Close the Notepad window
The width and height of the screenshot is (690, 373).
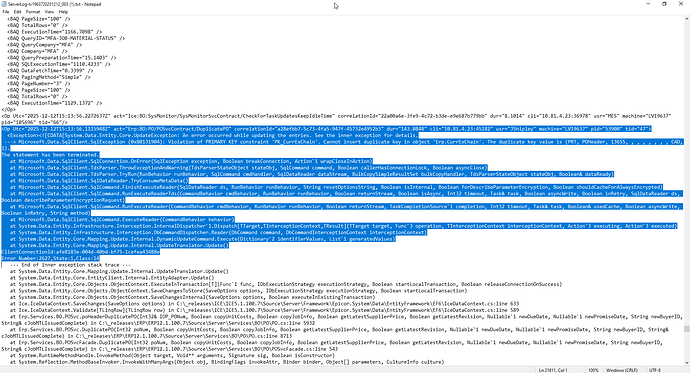pos(680,4)
